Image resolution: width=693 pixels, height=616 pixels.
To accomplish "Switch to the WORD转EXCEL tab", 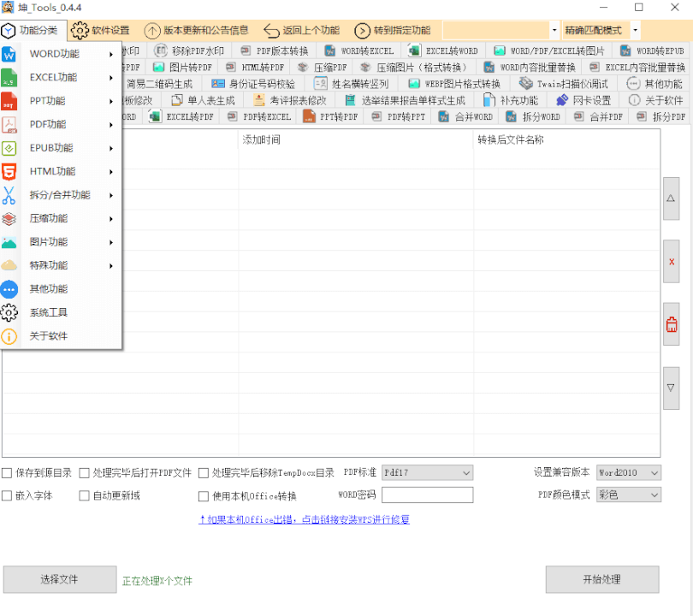I will point(359,50).
